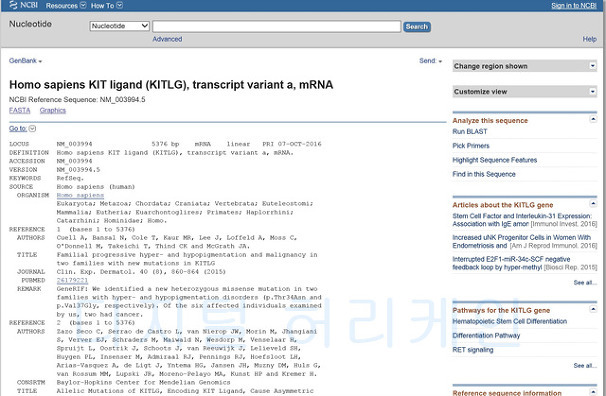Viewport: 606px width, 396px height.
Task: Click the VERSION value NM_003994.5
Action: (78, 170)
